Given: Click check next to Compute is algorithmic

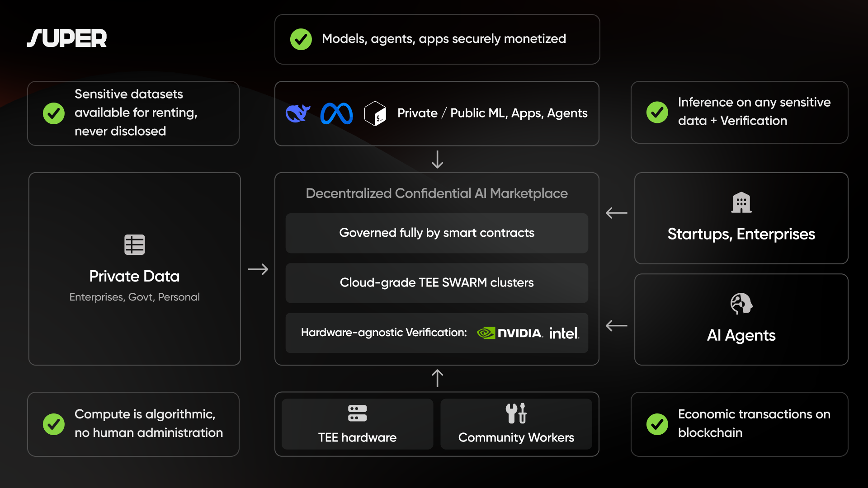Looking at the screenshot, I should pyautogui.click(x=54, y=424).
